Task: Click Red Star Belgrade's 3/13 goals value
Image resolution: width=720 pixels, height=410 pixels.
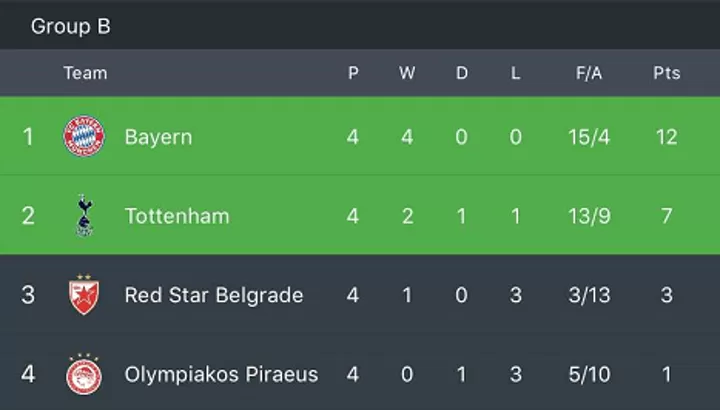Action: [x=589, y=295]
